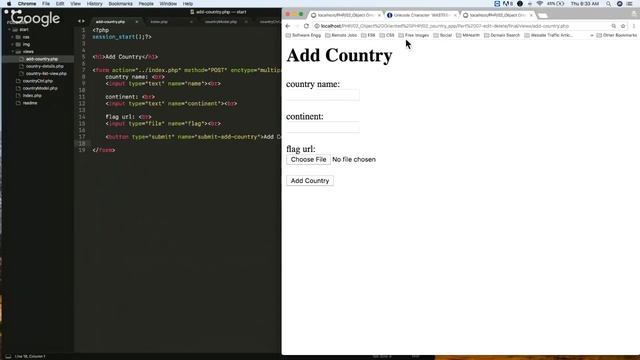Close the index.php editor tab
The height and width of the screenshot is (360, 640).
191,22
